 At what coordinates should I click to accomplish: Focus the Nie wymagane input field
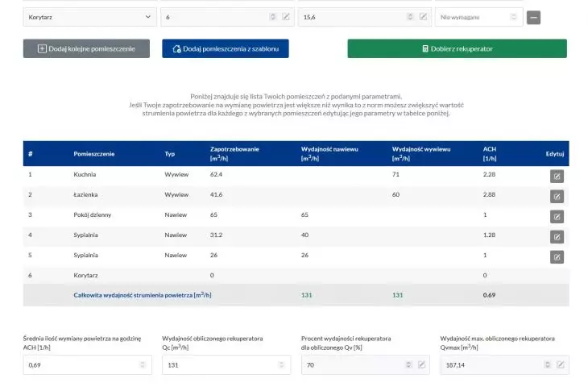tap(479, 17)
